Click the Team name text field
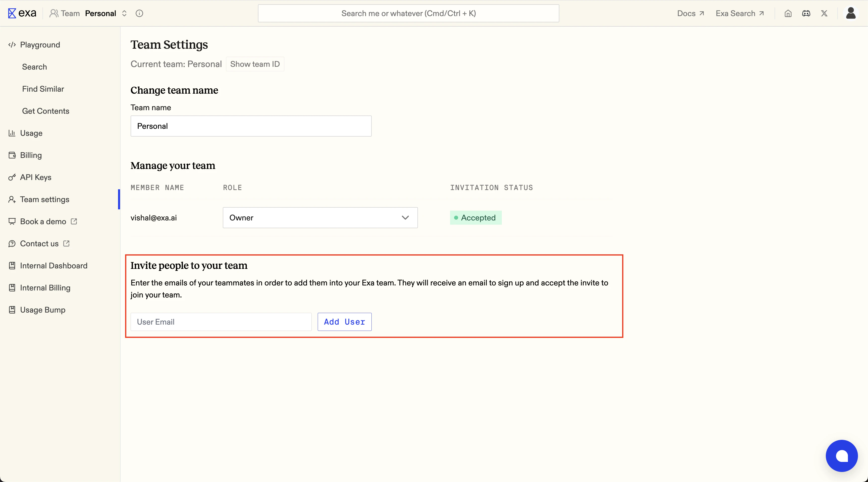868x482 pixels. pos(251,126)
